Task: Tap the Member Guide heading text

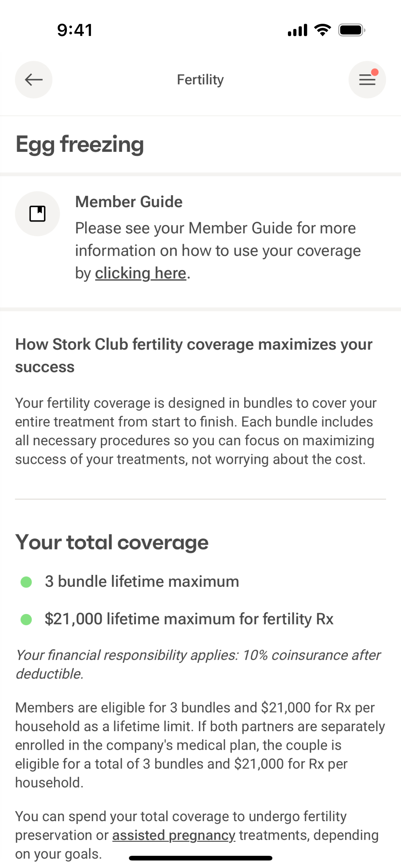Action: tap(129, 202)
